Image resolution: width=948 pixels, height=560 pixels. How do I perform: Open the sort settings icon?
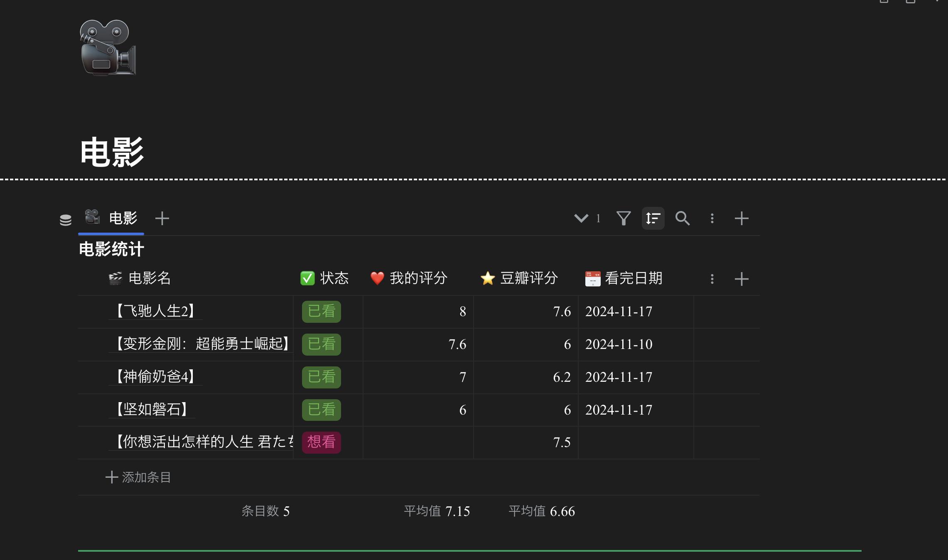tap(653, 218)
